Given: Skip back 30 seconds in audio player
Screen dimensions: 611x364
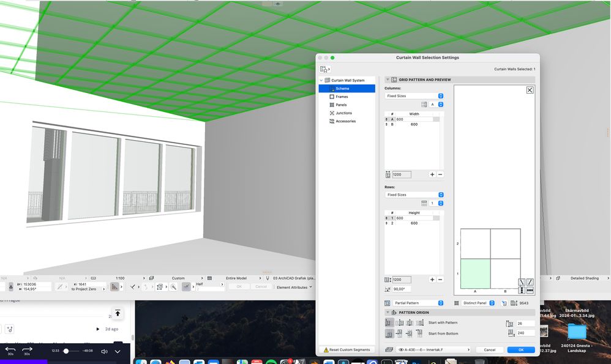Looking at the screenshot, I should pyautogui.click(x=10, y=351).
